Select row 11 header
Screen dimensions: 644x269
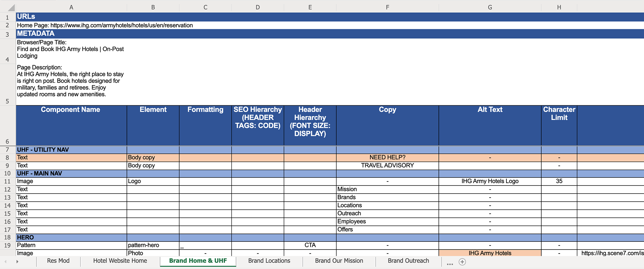[7, 181]
